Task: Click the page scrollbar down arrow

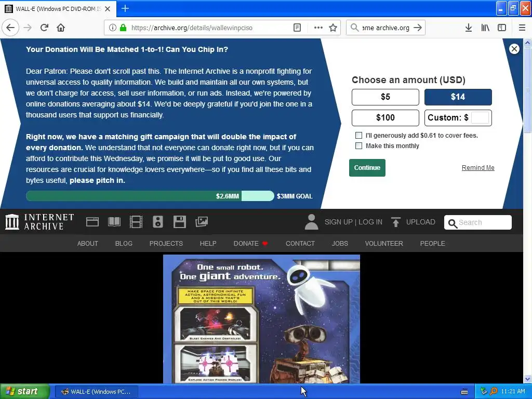Action: coord(527,379)
